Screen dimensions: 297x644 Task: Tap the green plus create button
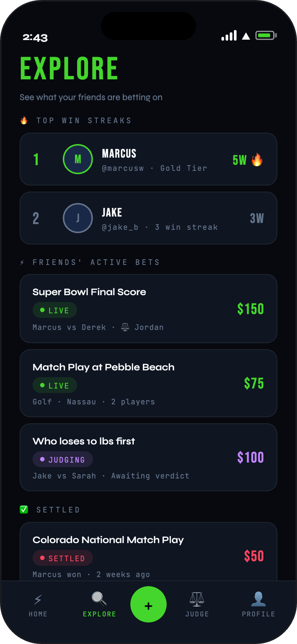[148, 604]
